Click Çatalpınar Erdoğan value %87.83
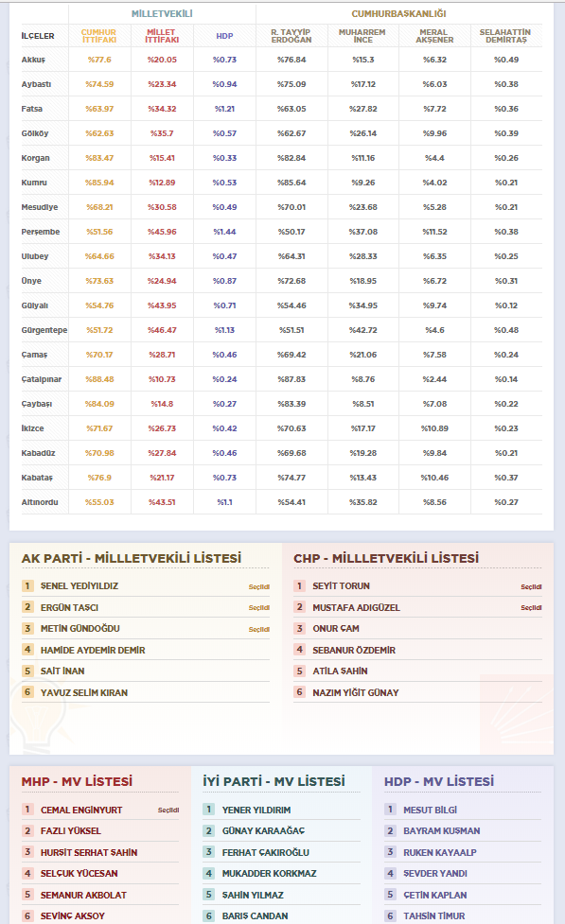Screen dimensions: 565x924 click(x=291, y=379)
